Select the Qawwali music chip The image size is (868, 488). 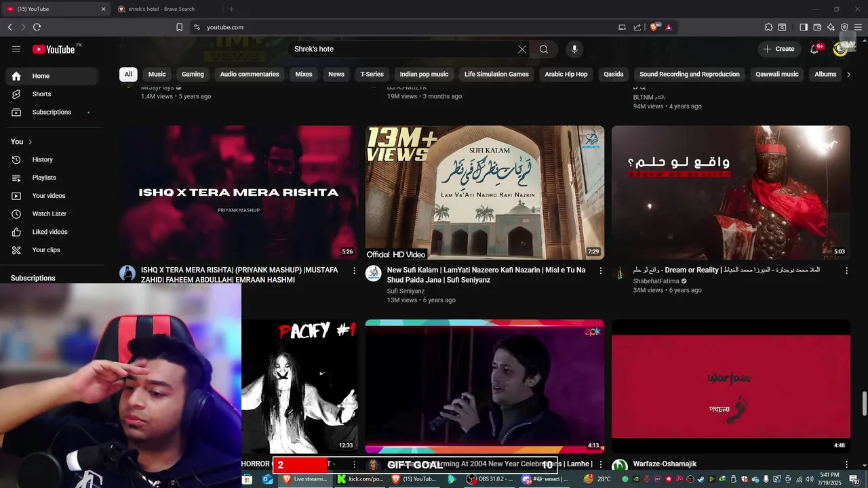(777, 75)
